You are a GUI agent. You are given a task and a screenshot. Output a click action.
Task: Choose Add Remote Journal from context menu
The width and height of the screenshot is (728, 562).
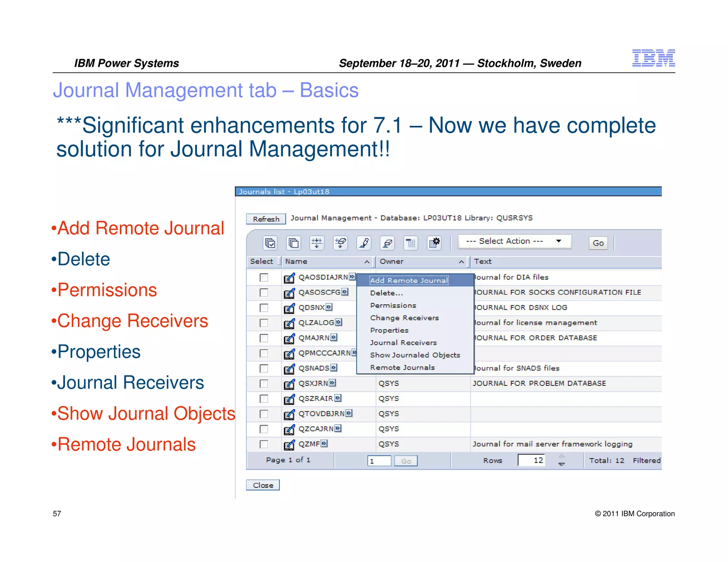coord(415,281)
